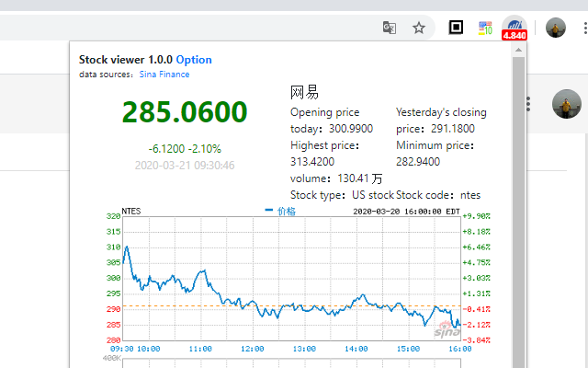
Task: Open the Chrome profile avatar in toolbar
Action: point(555,28)
